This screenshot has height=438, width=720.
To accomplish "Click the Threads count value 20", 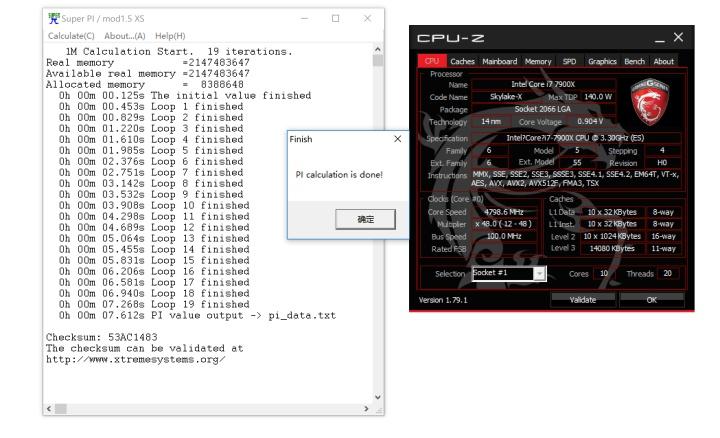I will click(x=668, y=274).
